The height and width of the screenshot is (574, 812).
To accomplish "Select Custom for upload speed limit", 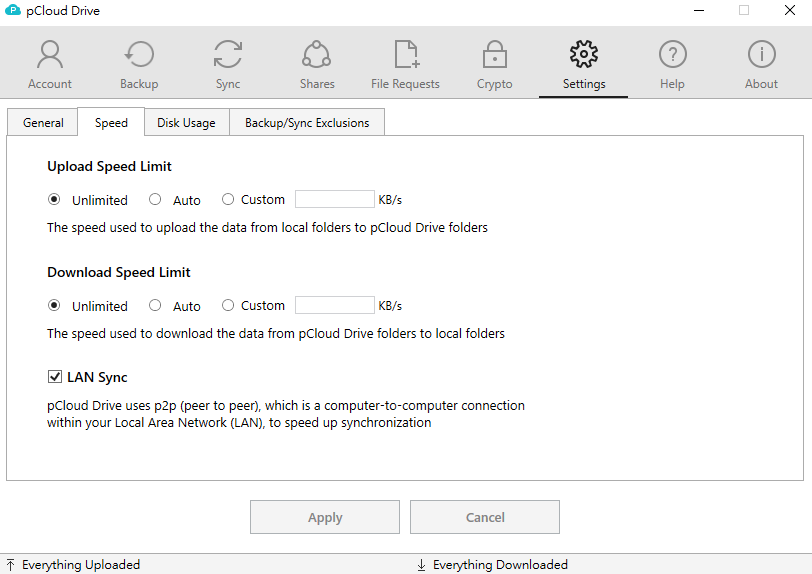I will click(x=228, y=199).
